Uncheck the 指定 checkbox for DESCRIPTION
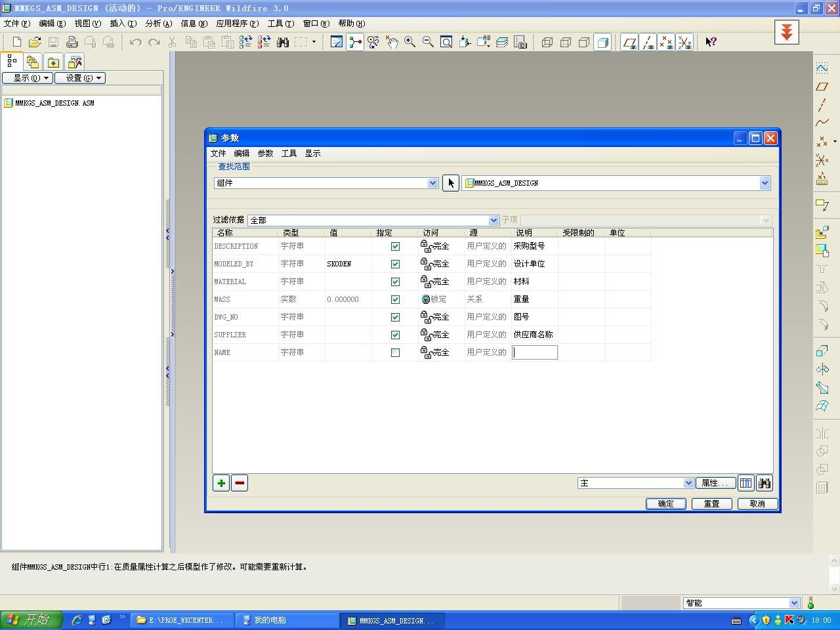The height and width of the screenshot is (630, 840). click(x=395, y=246)
